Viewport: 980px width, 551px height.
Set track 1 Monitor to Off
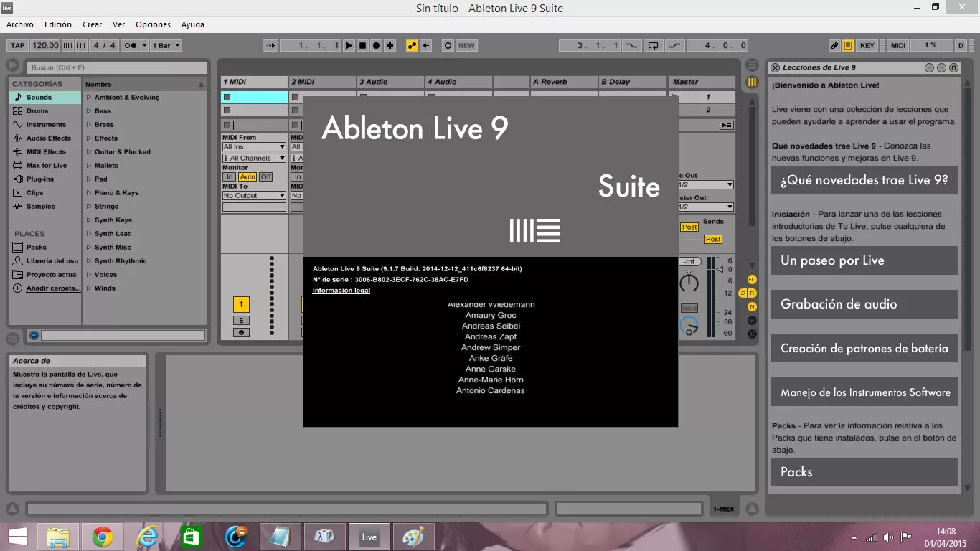tap(265, 177)
